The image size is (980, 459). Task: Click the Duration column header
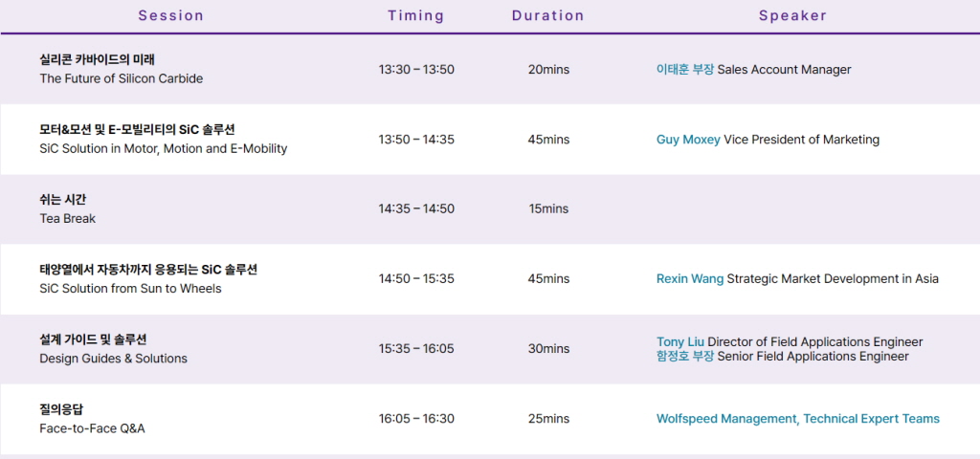coord(547,15)
